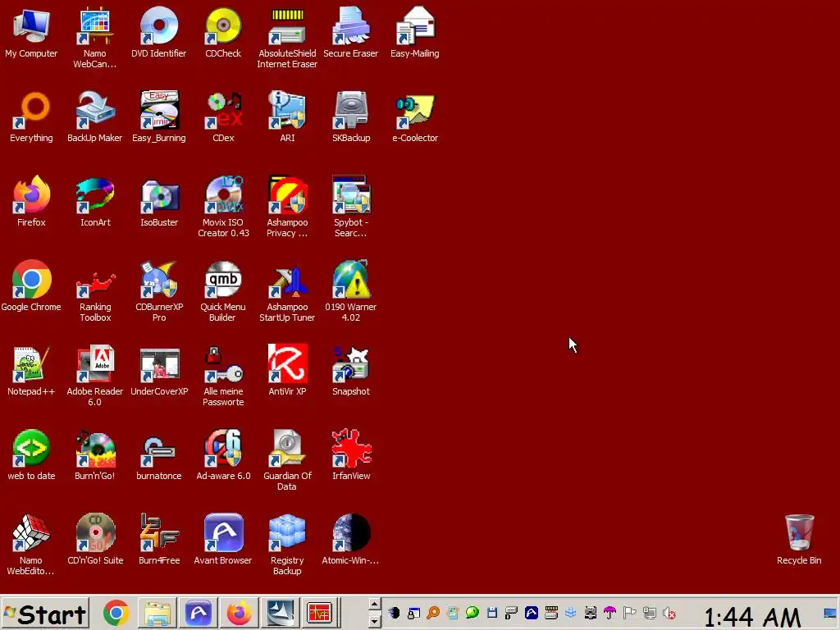Select the Ad-aware 6.0 shortcut
Viewport: 840px width, 630px height.
pyautogui.click(x=223, y=455)
